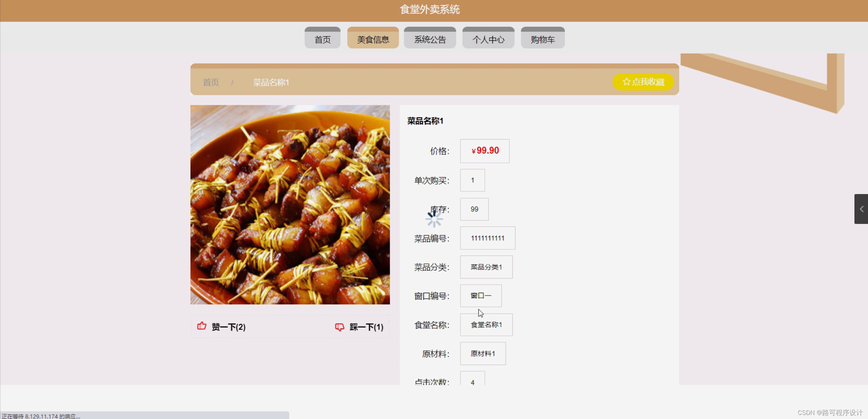Viewport: 868px width, 419px height.
Task: Click the thumbs-down dislike icon
Action: [x=339, y=327]
